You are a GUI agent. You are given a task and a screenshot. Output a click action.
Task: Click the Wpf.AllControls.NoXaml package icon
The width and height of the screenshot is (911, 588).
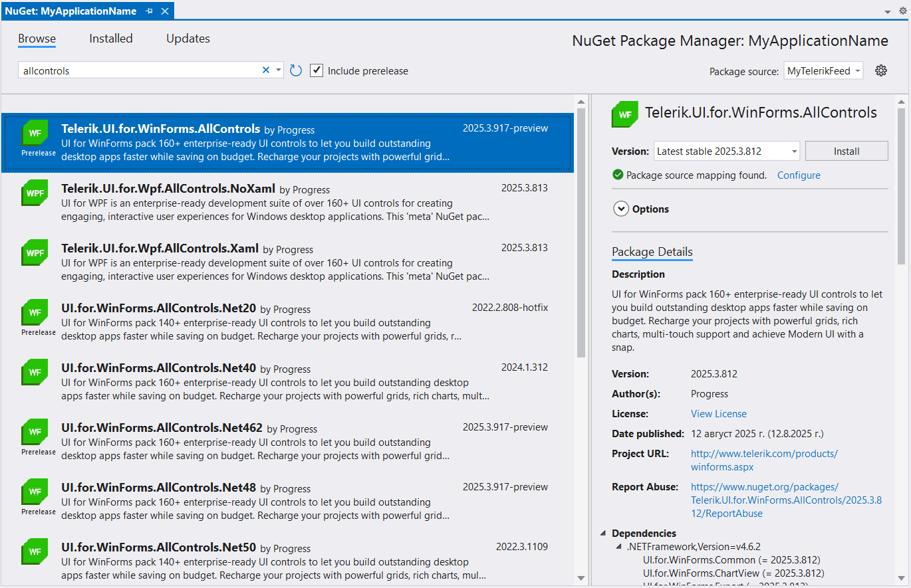click(35, 193)
